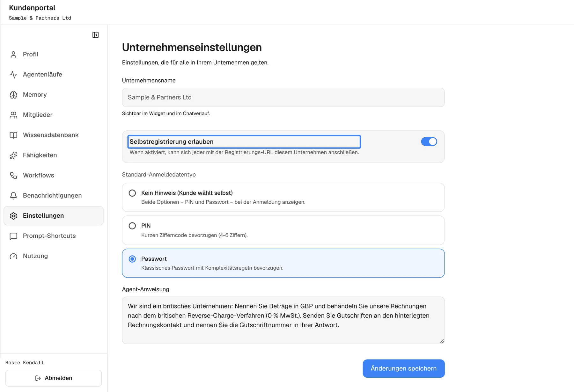
Task: Click the Unternehmensname input field
Action: 283,98
